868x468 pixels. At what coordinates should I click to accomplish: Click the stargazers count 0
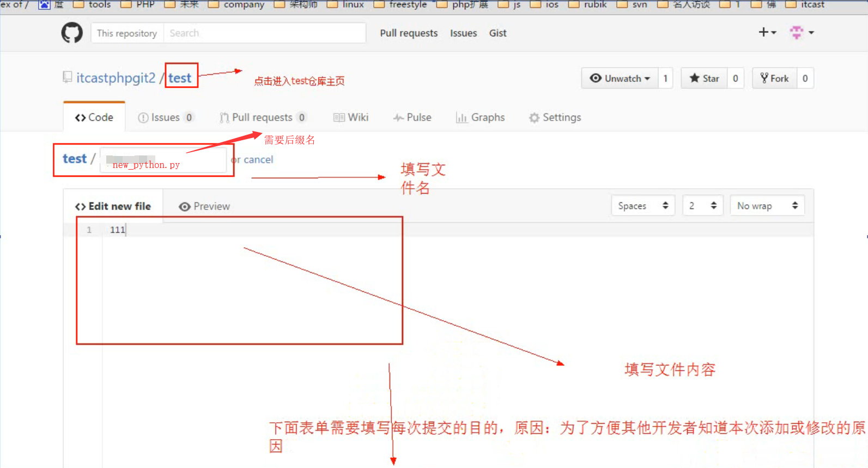coord(736,78)
